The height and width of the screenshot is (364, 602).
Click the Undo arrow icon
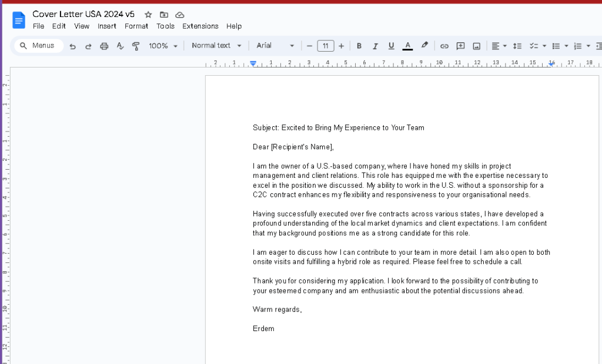pos(72,46)
